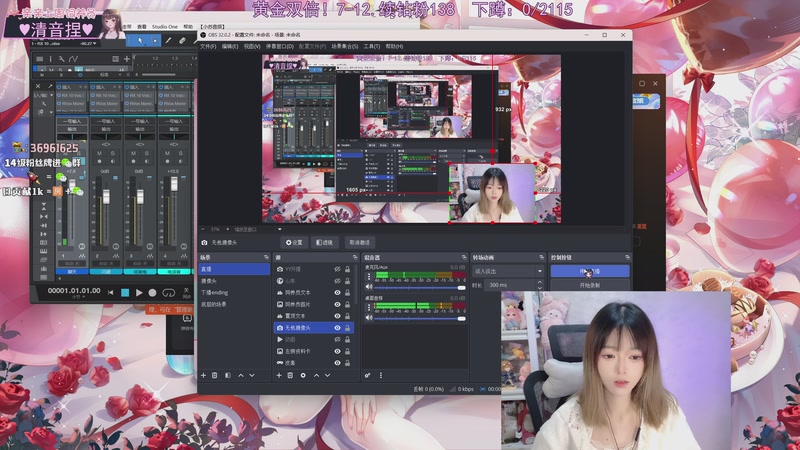Open channel 2 input selector in Studio One mixer

[x=106, y=121]
